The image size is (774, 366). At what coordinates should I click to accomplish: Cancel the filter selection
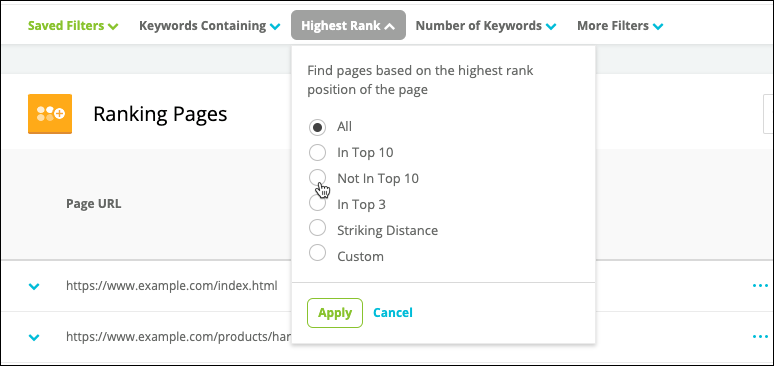[393, 313]
